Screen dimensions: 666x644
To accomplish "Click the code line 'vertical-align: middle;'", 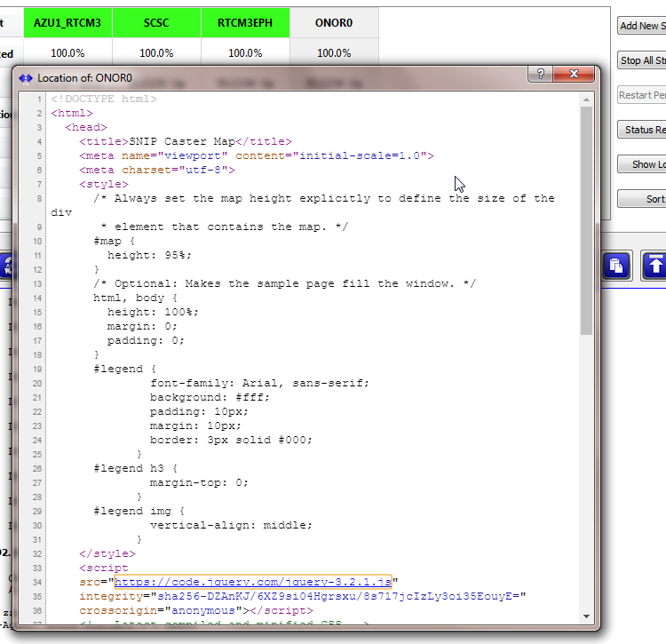I will [x=231, y=526].
